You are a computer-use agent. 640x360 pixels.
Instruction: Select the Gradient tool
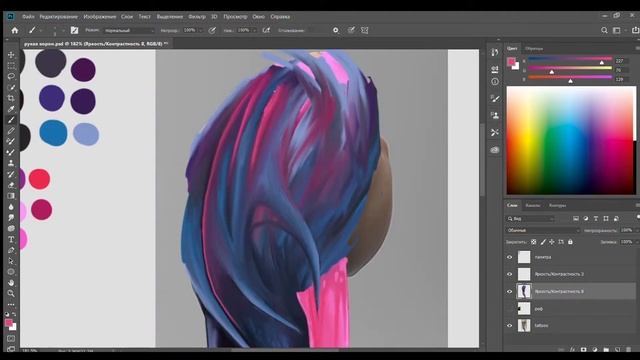11,196
